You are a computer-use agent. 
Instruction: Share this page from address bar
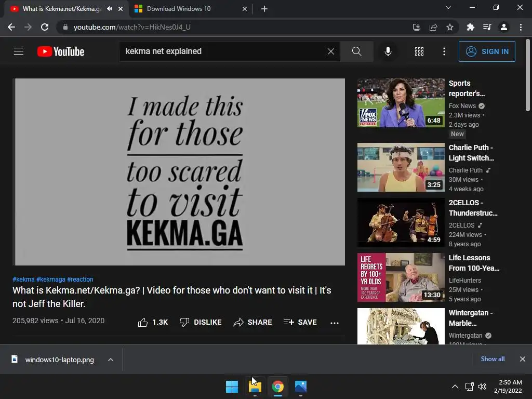[x=433, y=27]
